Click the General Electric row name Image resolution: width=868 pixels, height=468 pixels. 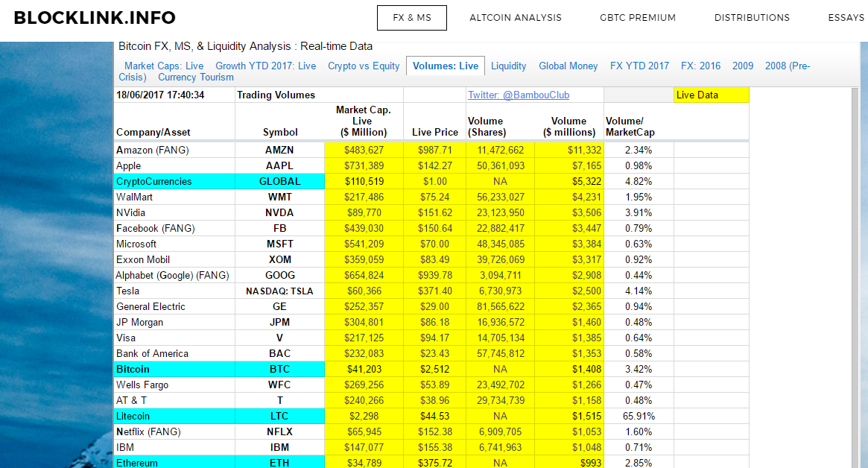[151, 307]
